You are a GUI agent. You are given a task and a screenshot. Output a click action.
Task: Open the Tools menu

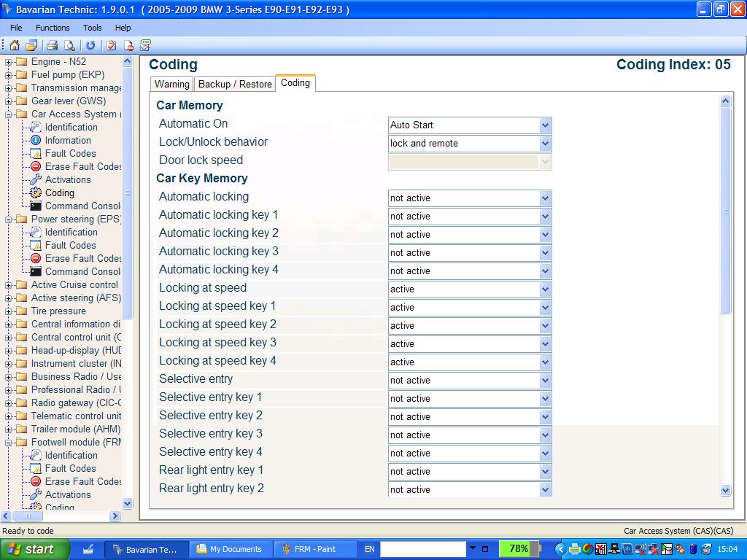pos(92,28)
